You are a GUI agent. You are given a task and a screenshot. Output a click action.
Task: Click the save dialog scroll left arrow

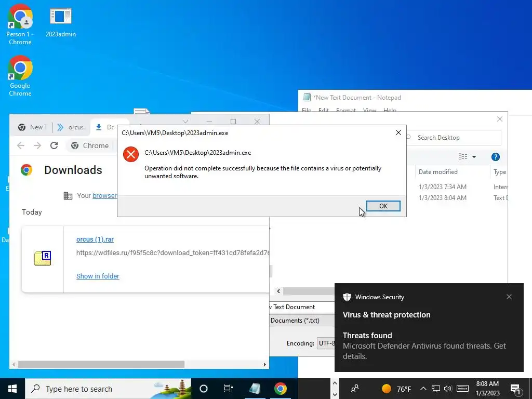click(x=278, y=291)
